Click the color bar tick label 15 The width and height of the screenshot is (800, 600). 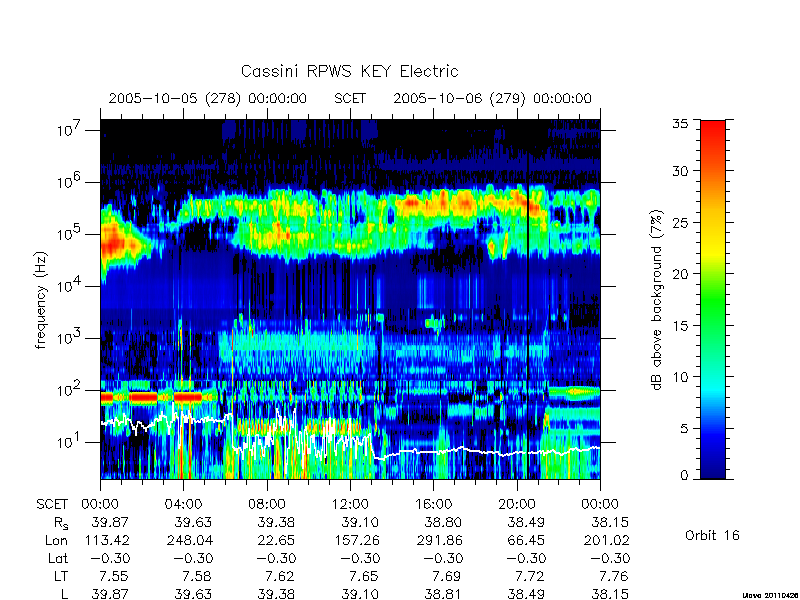click(x=680, y=325)
